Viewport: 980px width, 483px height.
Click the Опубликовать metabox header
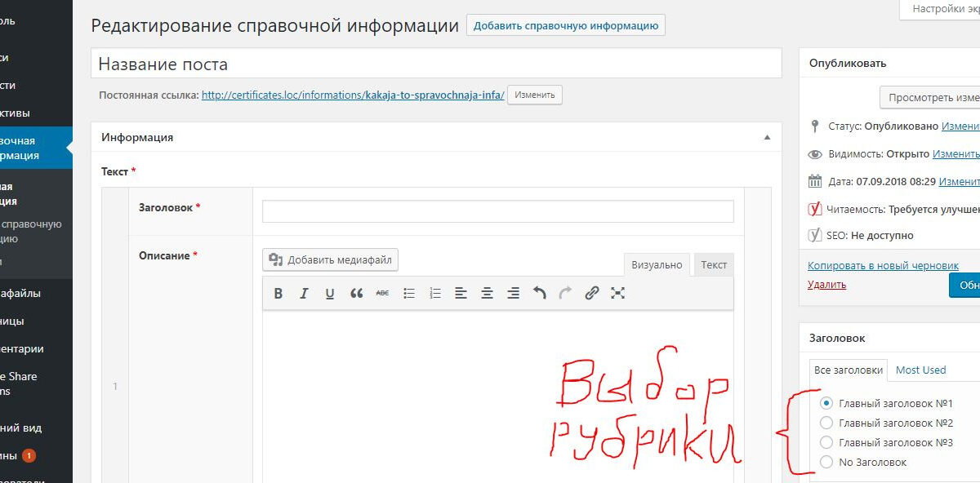[890, 63]
